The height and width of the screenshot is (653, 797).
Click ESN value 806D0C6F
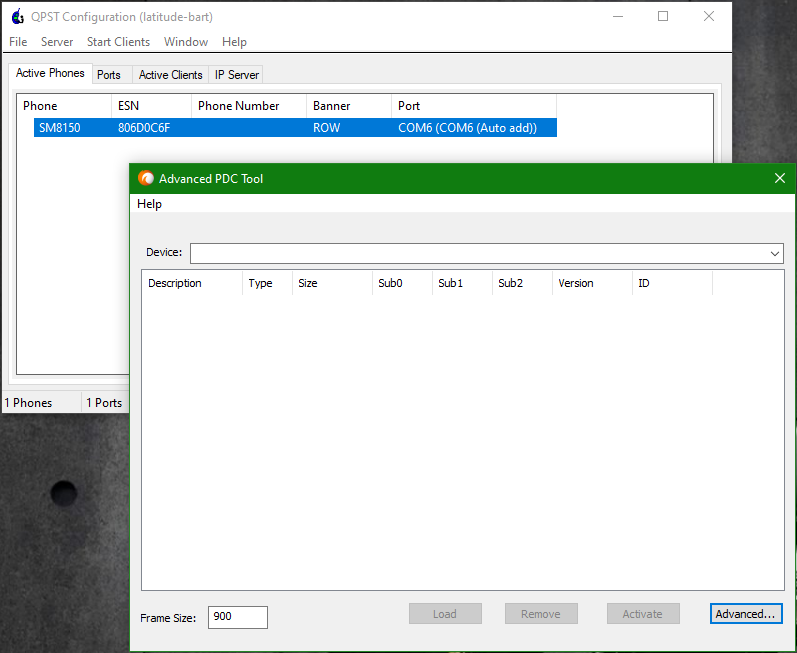pyautogui.click(x=144, y=128)
